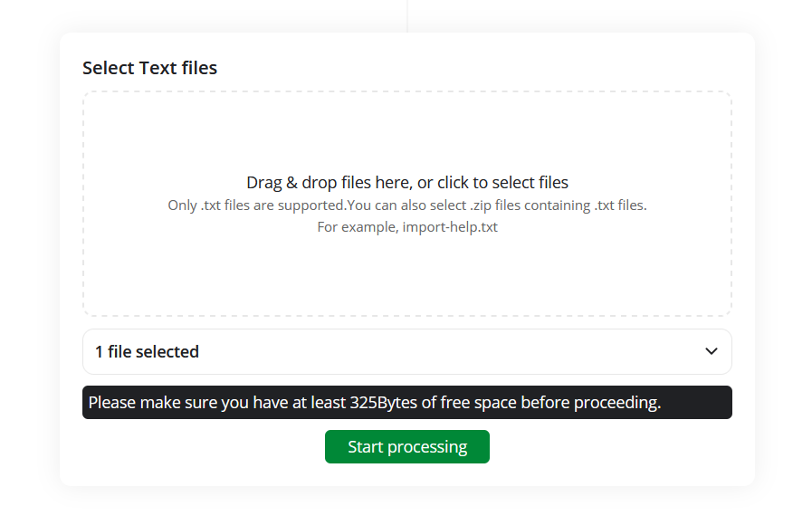Click Start processing button
The image size is (812, 525).
[407, 447]
